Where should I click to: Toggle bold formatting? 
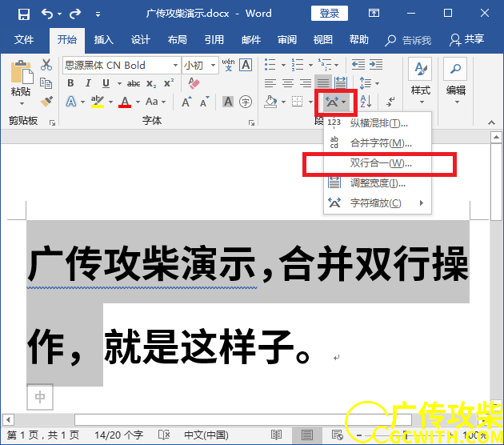point(70,83)
